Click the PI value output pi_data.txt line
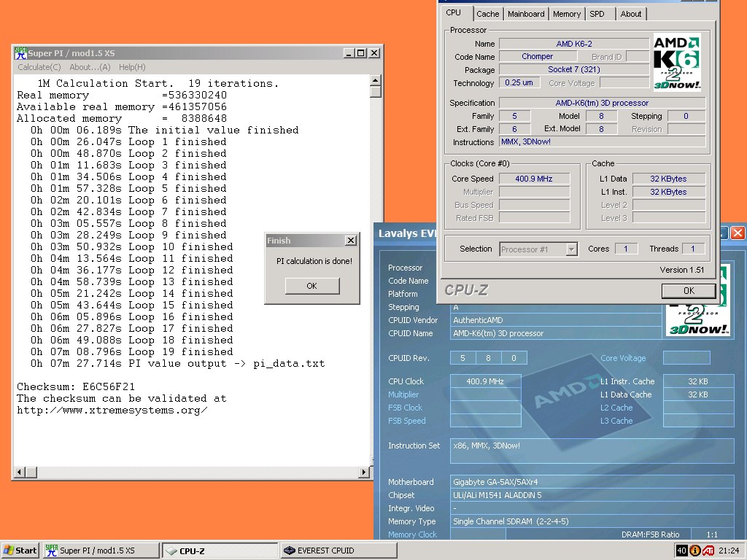The image size is (747, 560). 178,364
